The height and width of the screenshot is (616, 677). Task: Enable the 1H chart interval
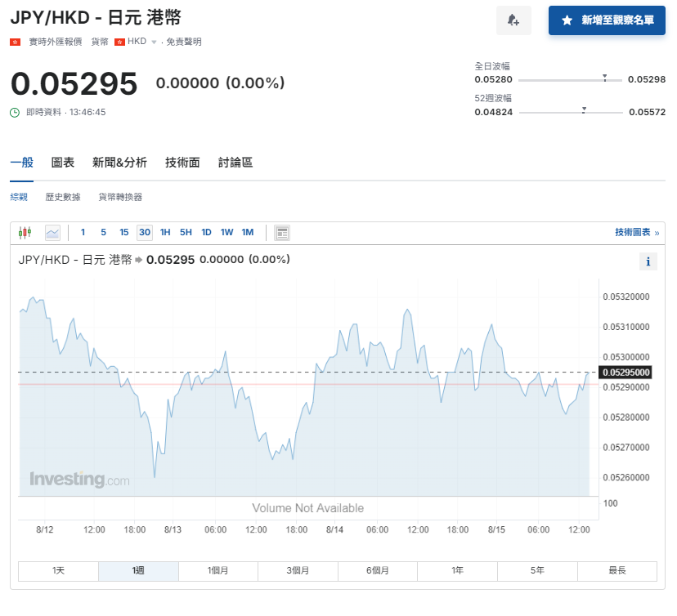[x=165, y=232]
